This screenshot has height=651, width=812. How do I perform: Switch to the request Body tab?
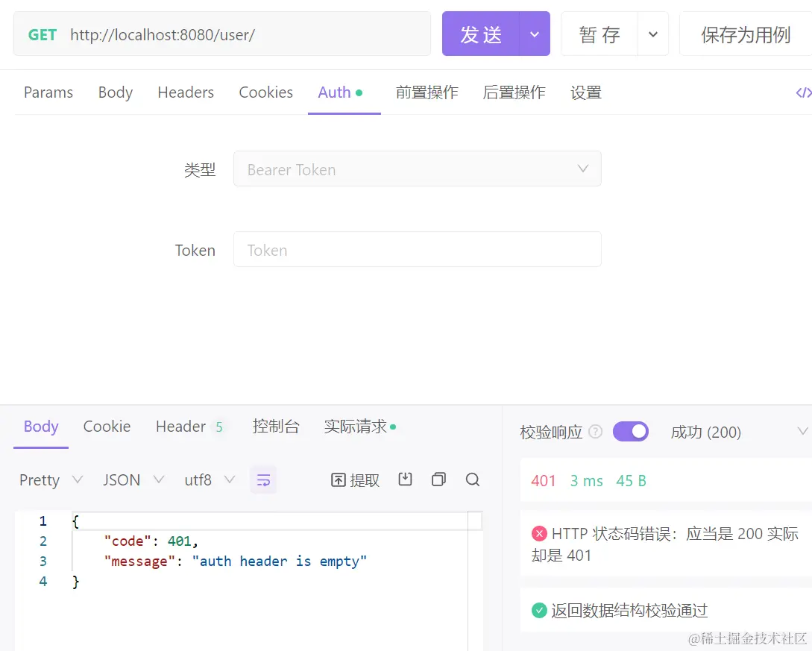(x=116, y=92)
